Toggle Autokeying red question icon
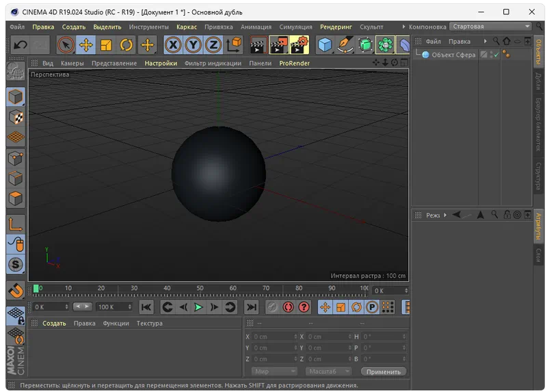Viewport: 547px width, 392px height. (x=304, y=307)
